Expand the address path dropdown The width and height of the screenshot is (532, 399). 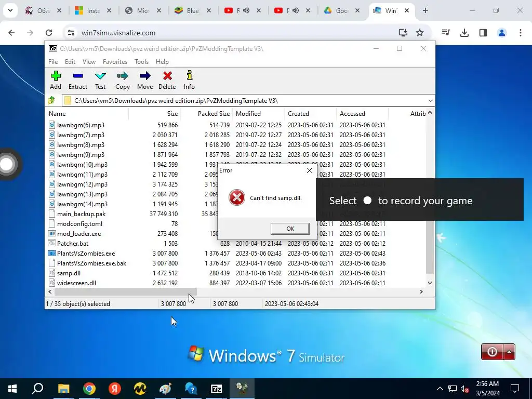point(430,101)
